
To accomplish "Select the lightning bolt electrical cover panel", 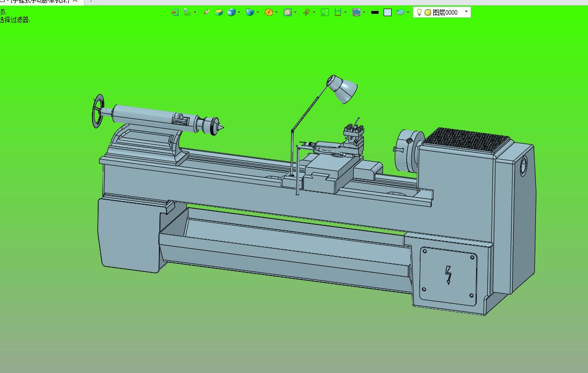I will pos(448,276).
